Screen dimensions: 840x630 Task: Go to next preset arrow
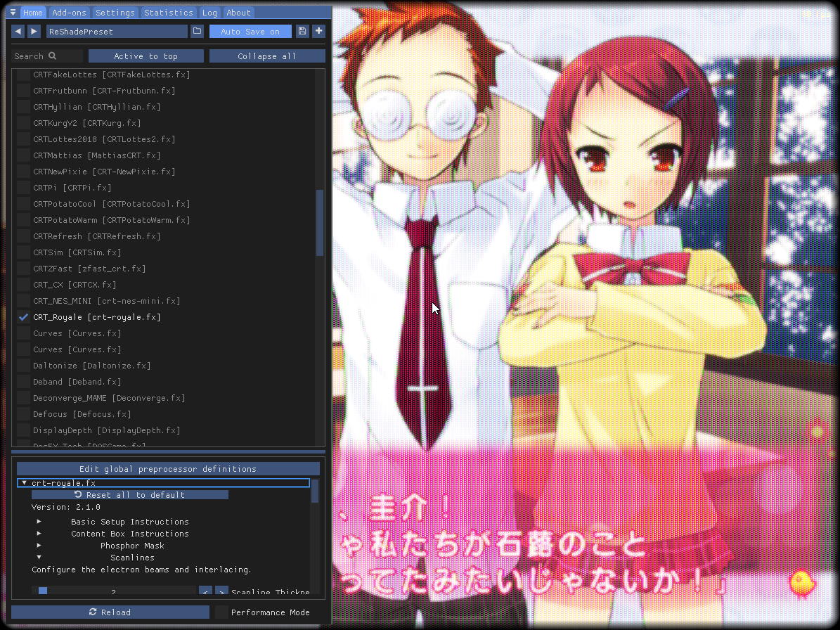click(34, 31)
